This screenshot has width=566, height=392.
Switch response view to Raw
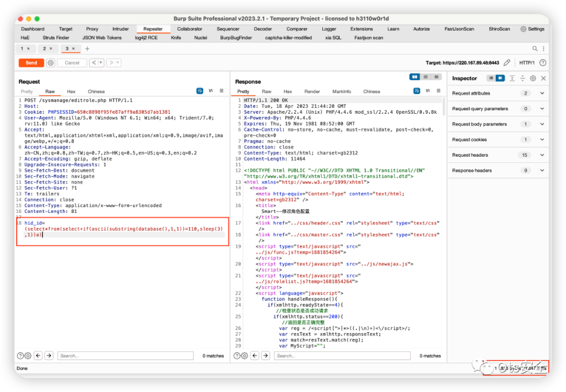pos(266,92)
